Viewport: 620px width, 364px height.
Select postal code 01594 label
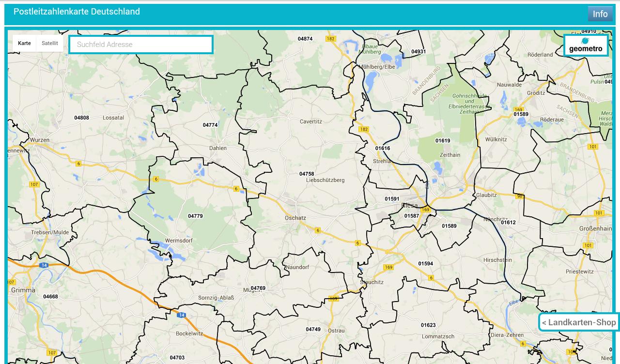426,264
